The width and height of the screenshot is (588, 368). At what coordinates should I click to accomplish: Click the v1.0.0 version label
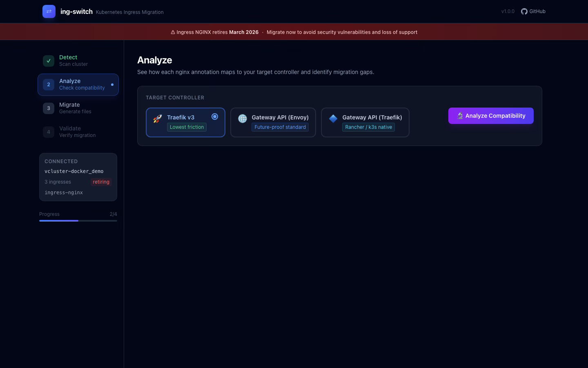(508, 11)
